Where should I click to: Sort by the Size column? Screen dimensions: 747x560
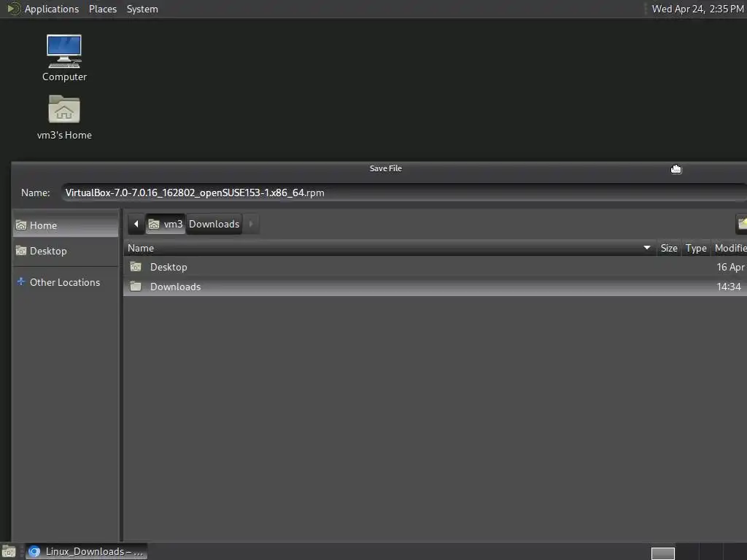pyautogui.click(x=669, y=248)
